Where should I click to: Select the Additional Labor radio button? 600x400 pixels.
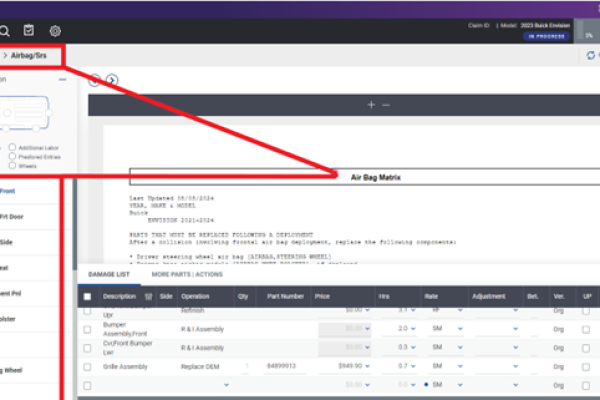12,147
